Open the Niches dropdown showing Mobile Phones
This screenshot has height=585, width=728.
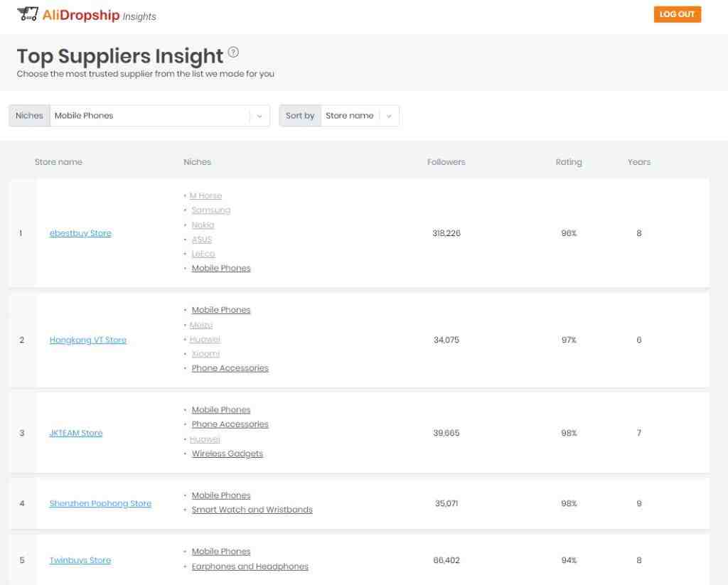click(x=139, y=116)
